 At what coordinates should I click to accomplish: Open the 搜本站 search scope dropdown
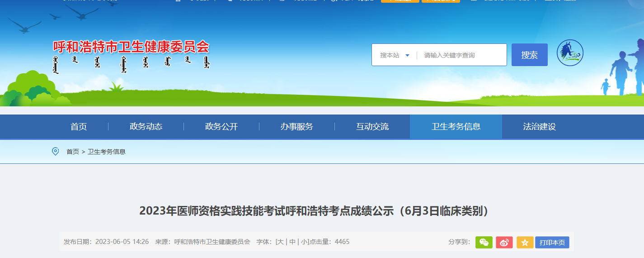click(x=394, y=55)
